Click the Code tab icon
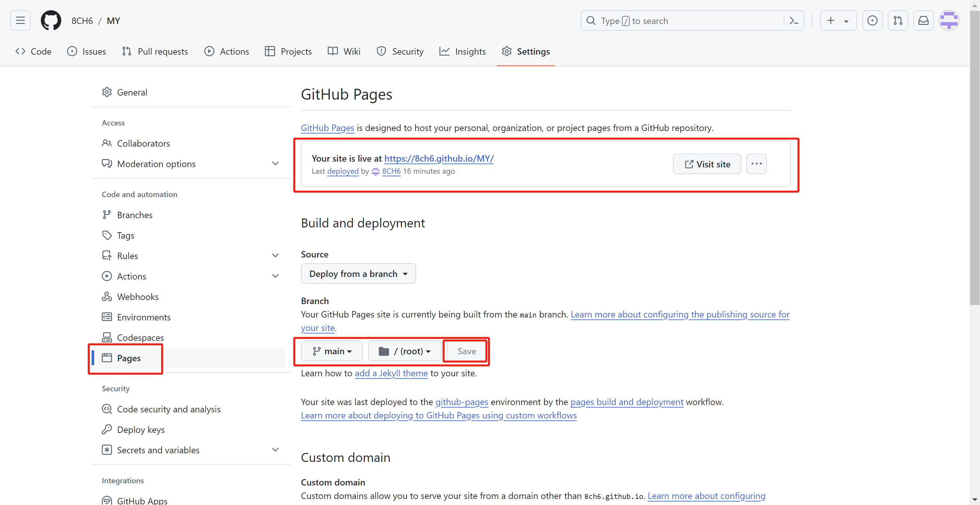 click(x=20, y=51)
